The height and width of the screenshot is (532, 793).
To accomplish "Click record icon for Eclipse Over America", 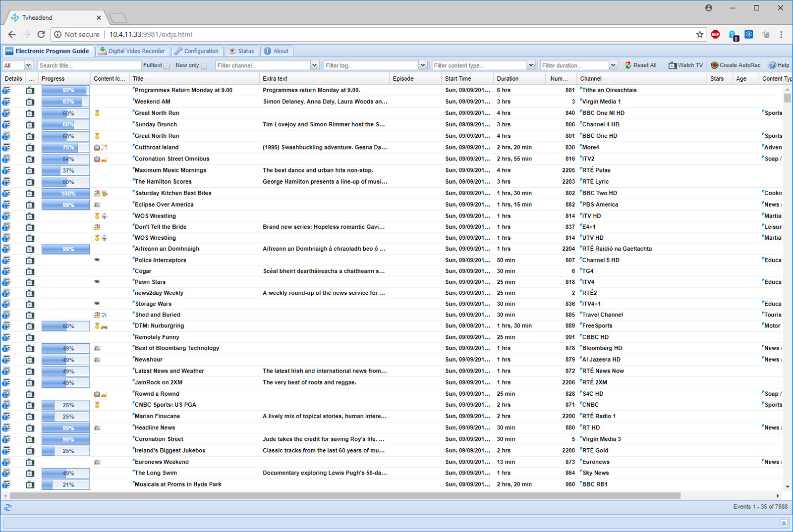I will 30,205.
